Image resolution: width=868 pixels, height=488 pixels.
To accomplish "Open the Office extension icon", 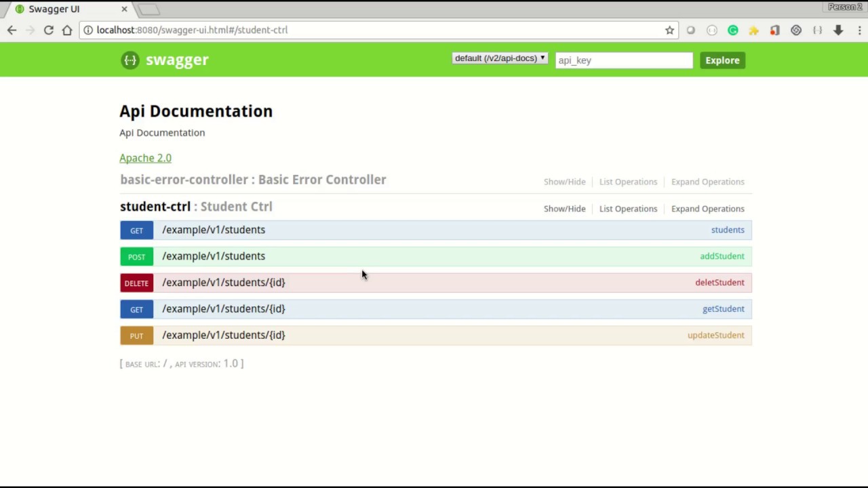I will [775, 30].
